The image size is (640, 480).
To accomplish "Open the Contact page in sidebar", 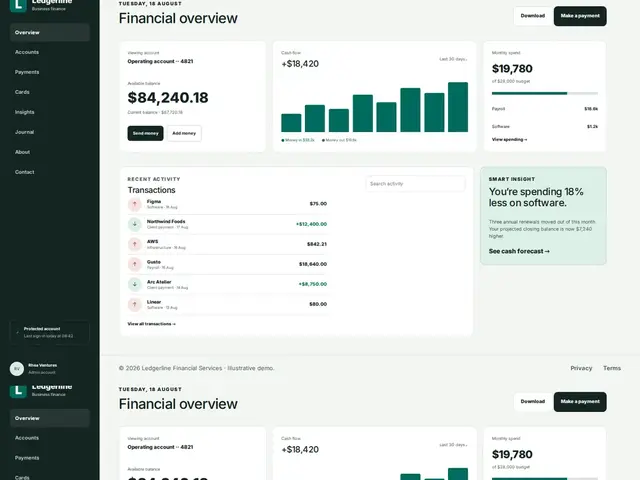I will [x=49, y=172].
